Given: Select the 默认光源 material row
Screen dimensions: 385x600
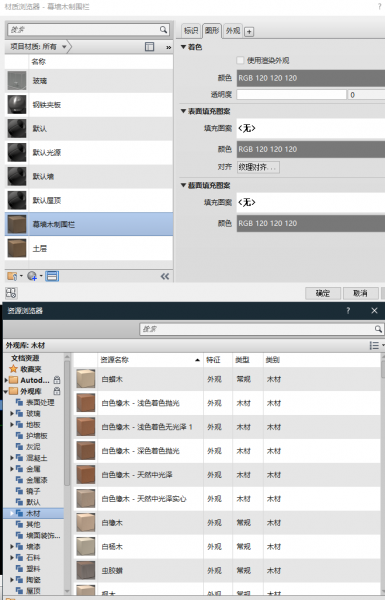Looking at the screenshot, I should (x=89, y=153).
